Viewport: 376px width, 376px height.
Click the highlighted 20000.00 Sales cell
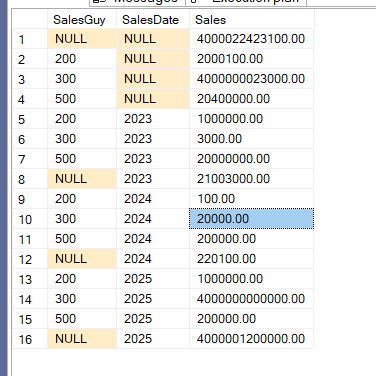[x=252, y=219]
